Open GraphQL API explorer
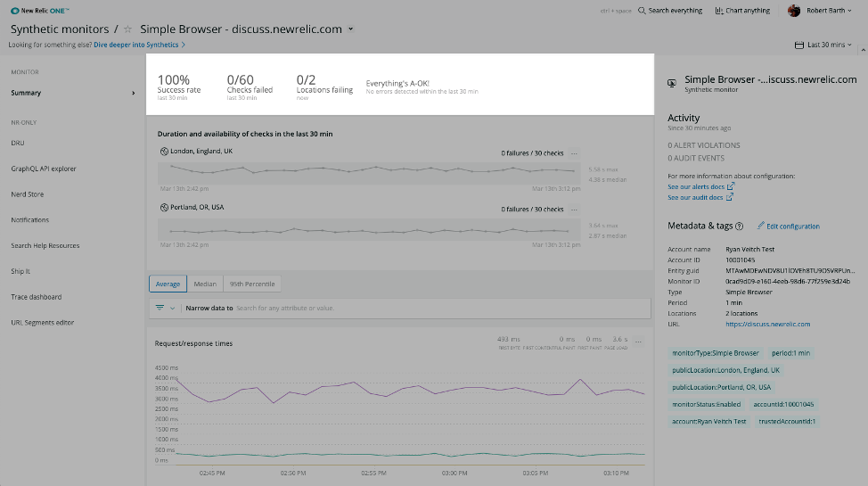The height and width of the screenshot is (486, 868). (x=43, y=169)
